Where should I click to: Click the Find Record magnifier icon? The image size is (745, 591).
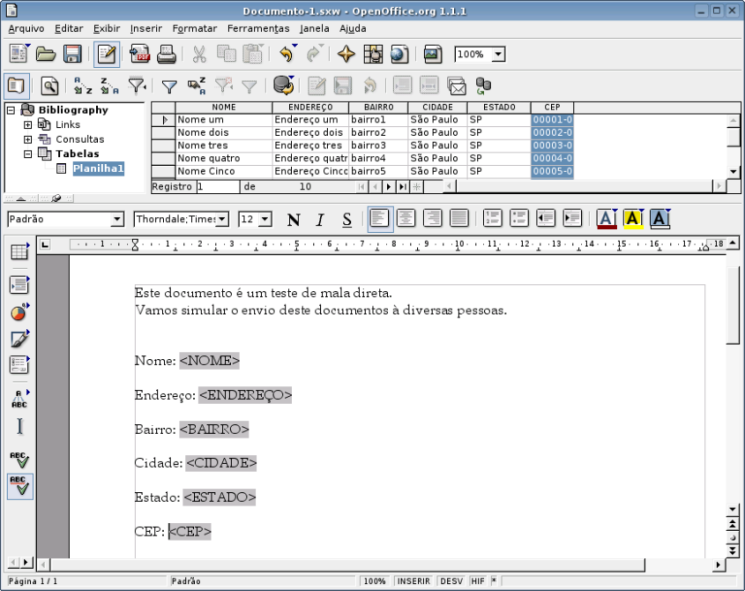[x=49, y=86]
